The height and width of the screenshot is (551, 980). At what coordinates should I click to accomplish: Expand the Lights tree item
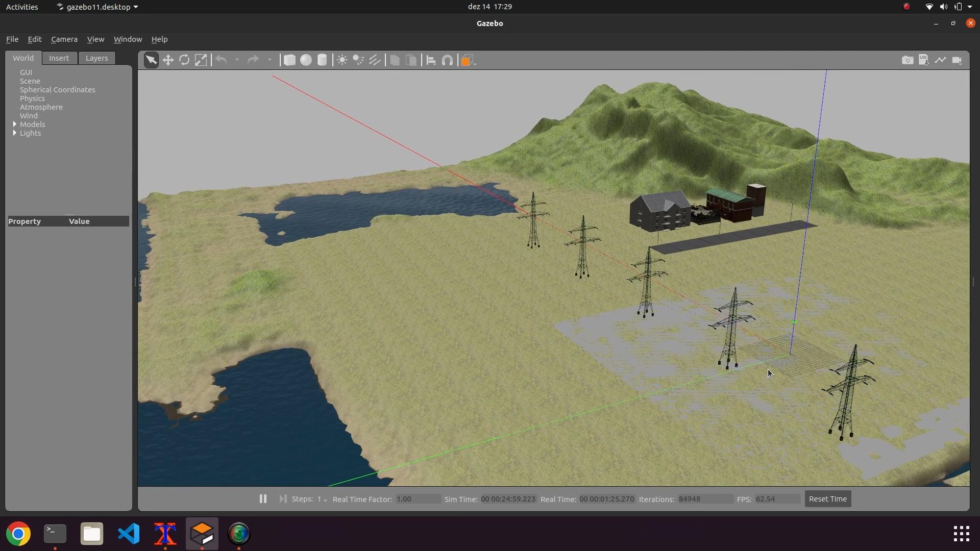click(x=14, y=133)
